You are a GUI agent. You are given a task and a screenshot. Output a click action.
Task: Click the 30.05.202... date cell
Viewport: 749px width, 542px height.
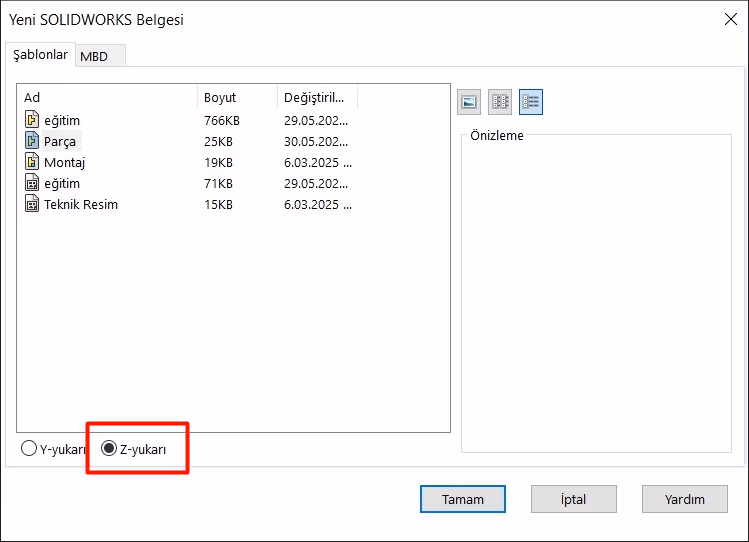[316, 141]
